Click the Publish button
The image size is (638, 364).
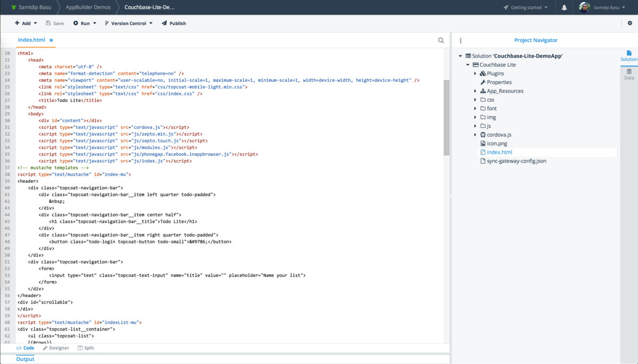174,23
